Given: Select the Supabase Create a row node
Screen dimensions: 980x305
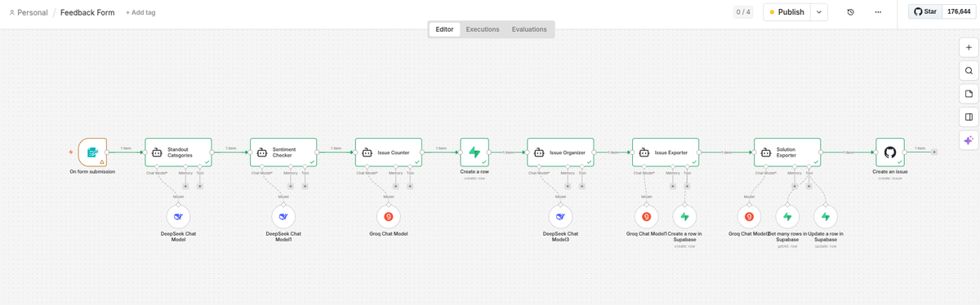Looking at the screenshot, I should click(x=474, y=152).
